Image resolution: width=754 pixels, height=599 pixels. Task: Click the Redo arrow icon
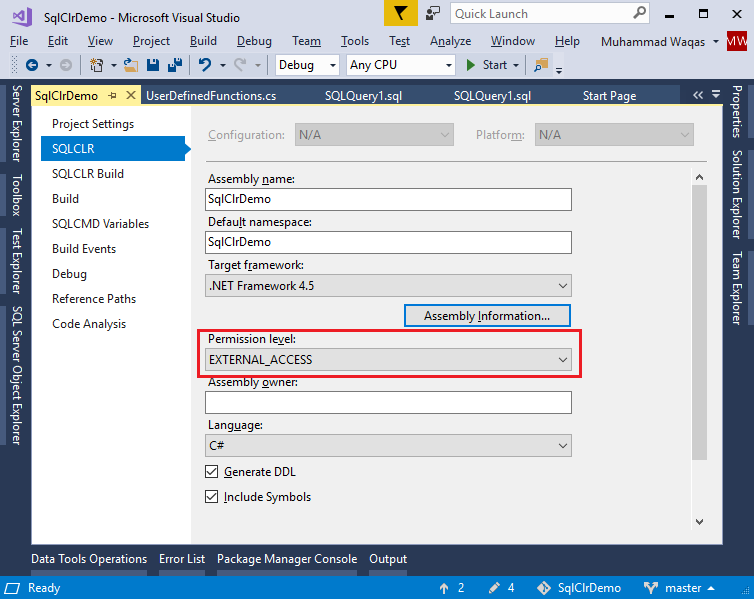coord(240,65)
